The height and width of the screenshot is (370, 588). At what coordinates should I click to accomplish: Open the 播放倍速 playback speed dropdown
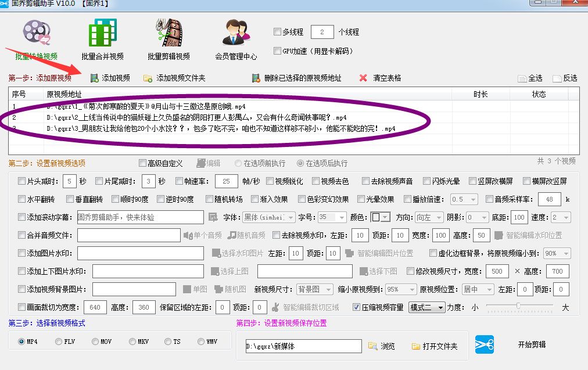463,199
